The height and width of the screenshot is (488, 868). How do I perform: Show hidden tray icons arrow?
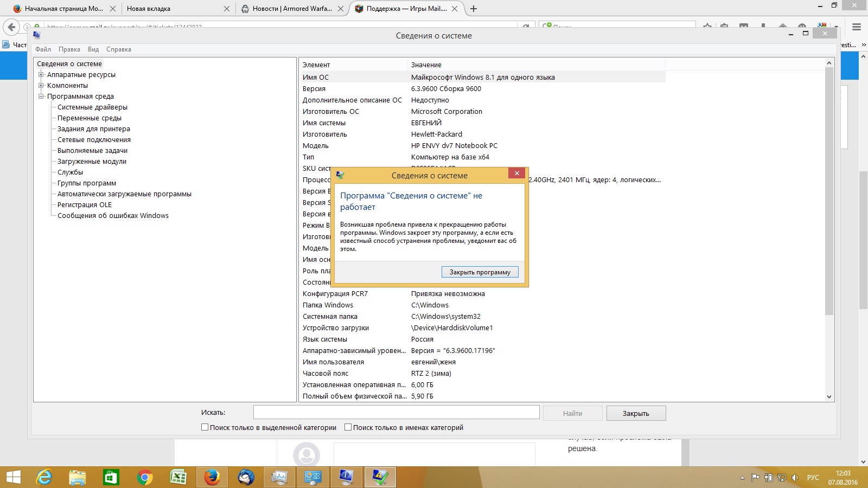pos(742,478)
